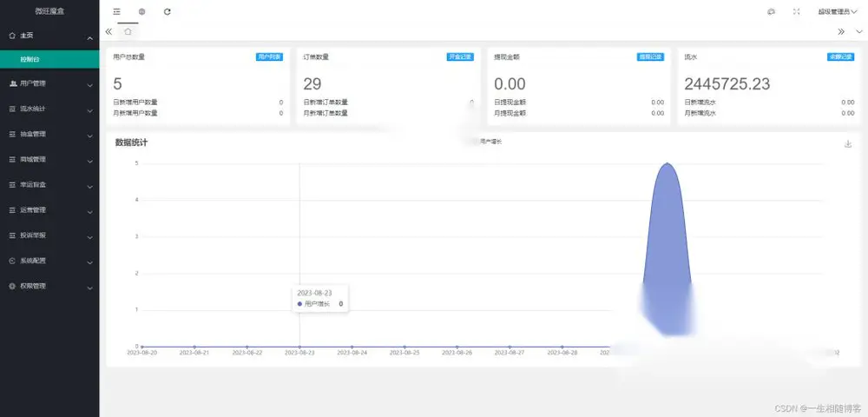The width and height of the screenshot is (868, 417).
Task: Click the users icon beside 用户管理
Action: [13, 83]
